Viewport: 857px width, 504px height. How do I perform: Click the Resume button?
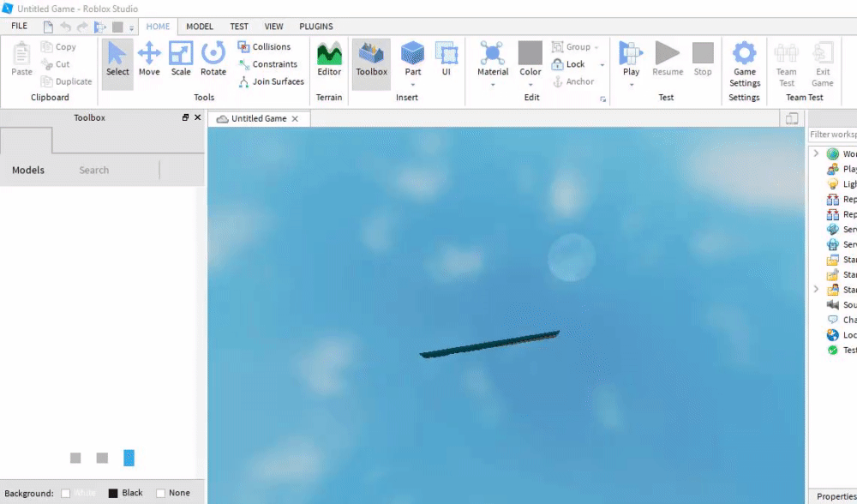[668, 58]
